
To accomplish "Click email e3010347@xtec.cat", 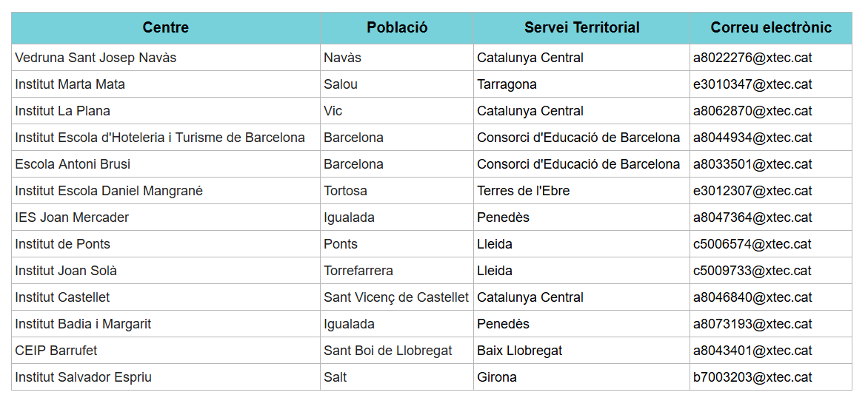I will (x=752, y=84).
